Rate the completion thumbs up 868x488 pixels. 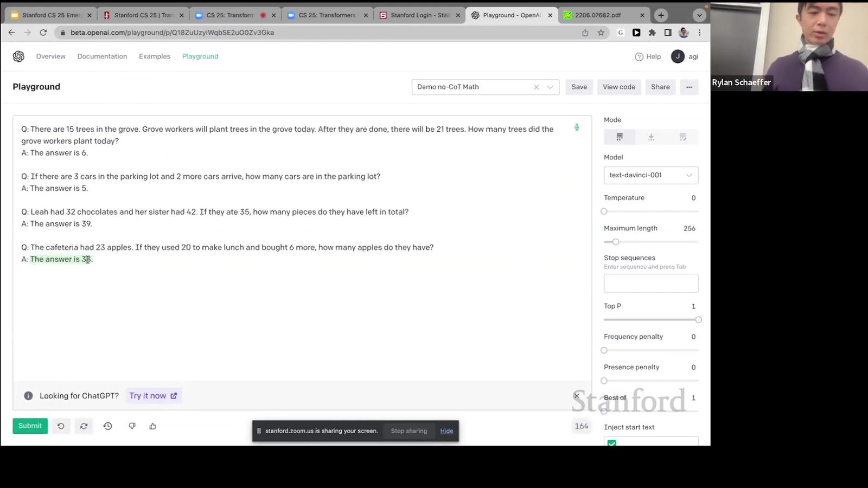[x=153, y=426]
